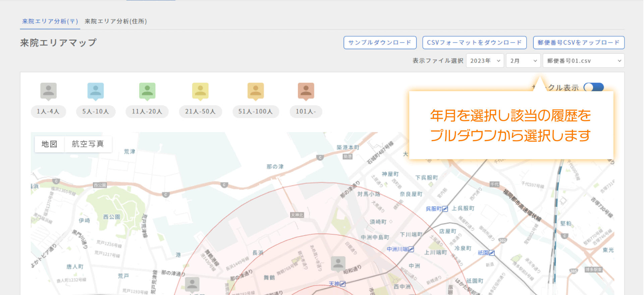Select the 地図 map view tab

[49, 144]
